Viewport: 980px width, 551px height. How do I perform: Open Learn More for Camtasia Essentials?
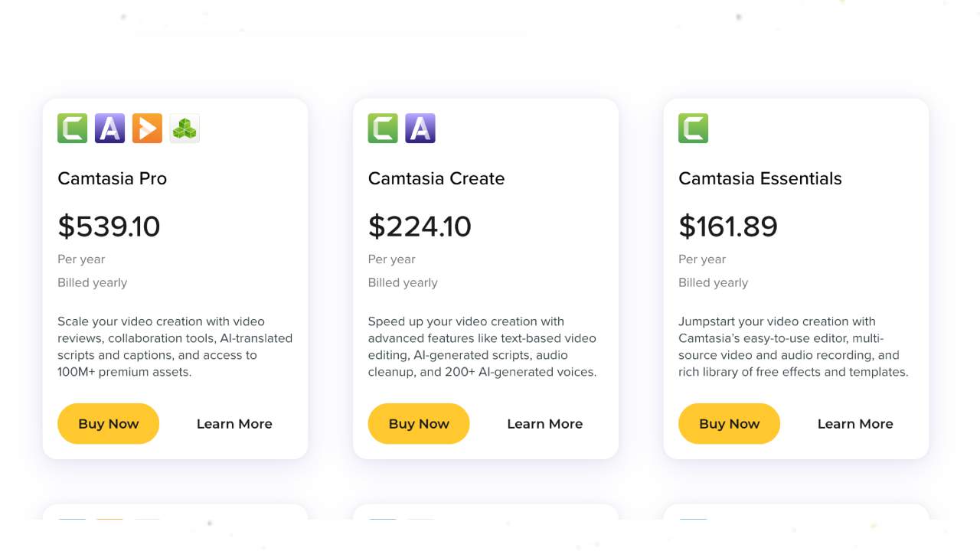coord(855,424)
